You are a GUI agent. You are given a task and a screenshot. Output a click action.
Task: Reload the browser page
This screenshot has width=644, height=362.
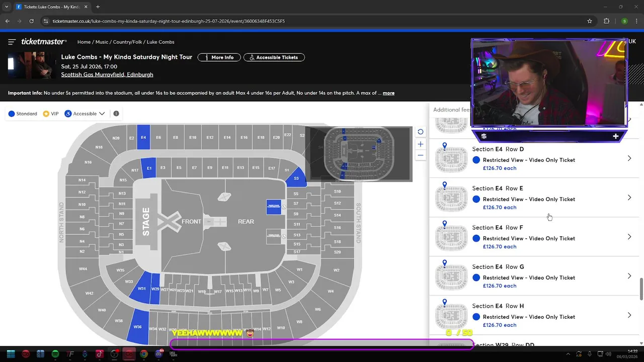[x=31, y=21]
